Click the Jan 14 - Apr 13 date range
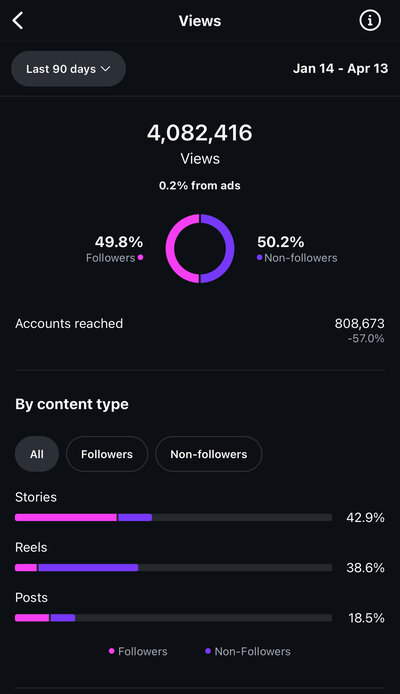This screenshot has width=400, height=694. tap(341, 69)
